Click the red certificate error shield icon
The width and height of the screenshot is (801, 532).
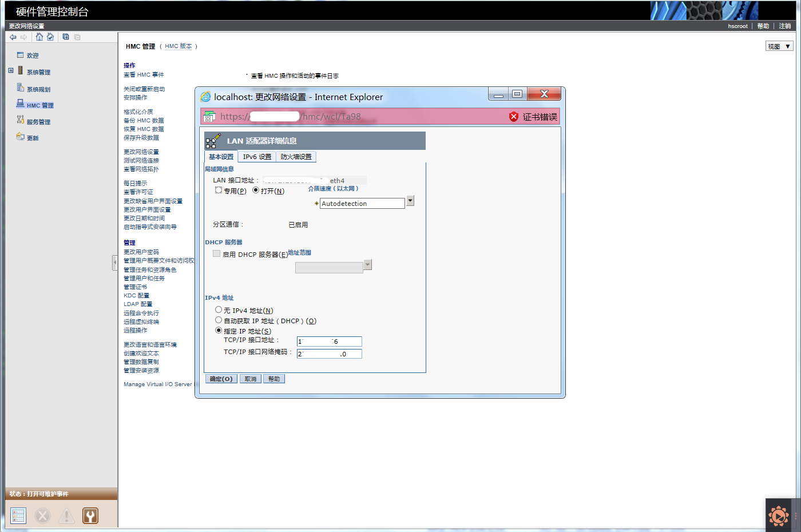[x=514, y=117]
